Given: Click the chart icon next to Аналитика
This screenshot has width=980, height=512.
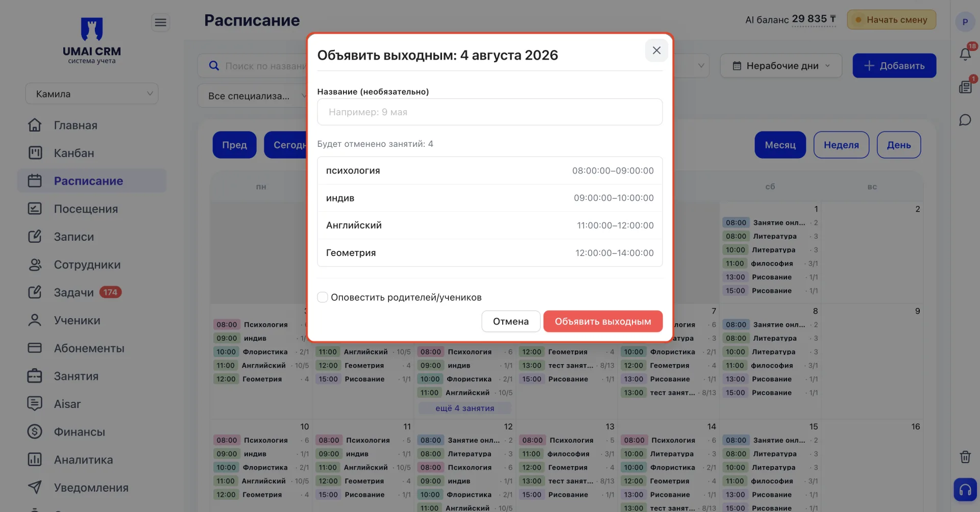Looking at the screenshot, I should click(x=35, y=459).
